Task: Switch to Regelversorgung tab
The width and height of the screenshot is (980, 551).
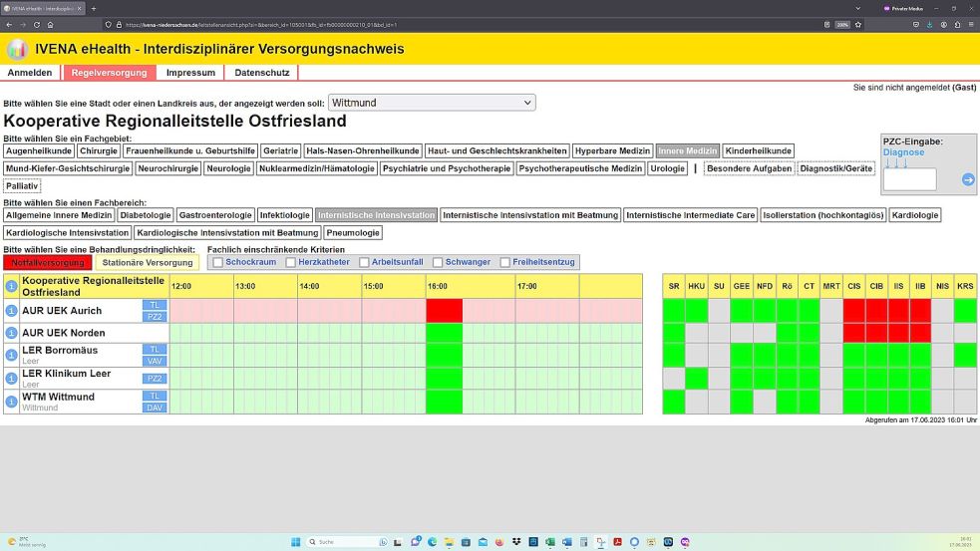Action: coord(110,73)
